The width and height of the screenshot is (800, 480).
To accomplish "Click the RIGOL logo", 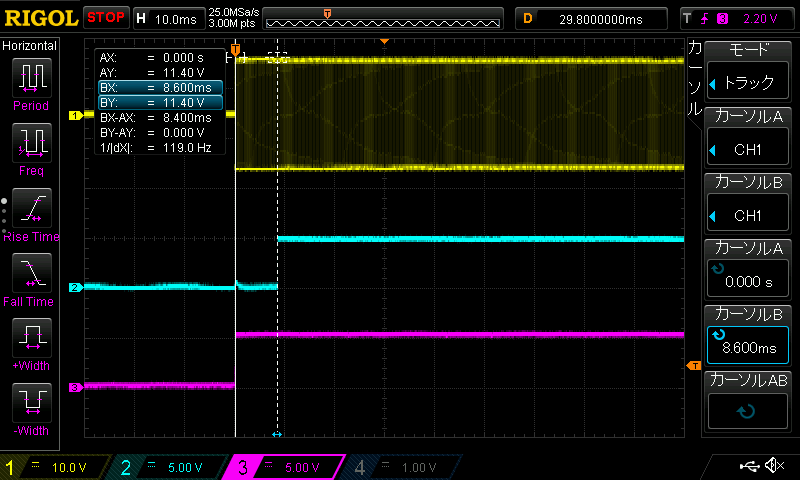I will tap(41, 19).
